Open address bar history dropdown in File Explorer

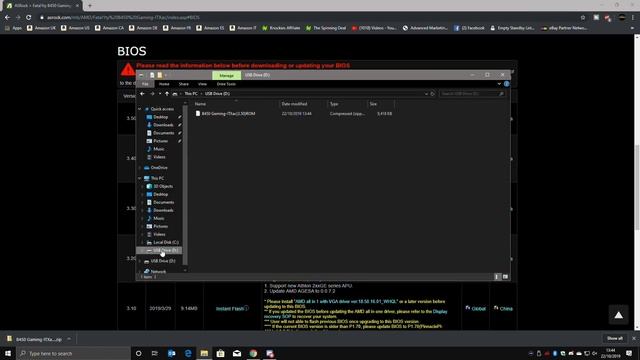coord(426,94)
